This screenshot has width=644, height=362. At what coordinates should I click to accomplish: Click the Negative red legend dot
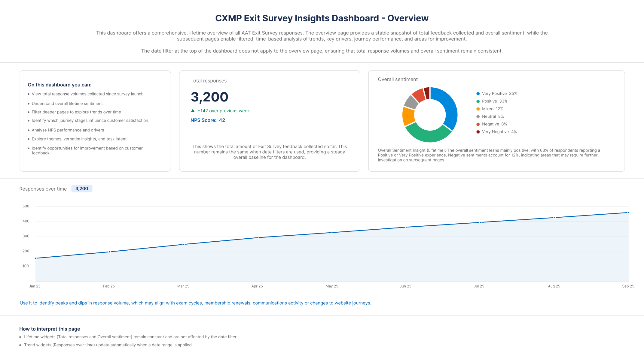(478, 124)
